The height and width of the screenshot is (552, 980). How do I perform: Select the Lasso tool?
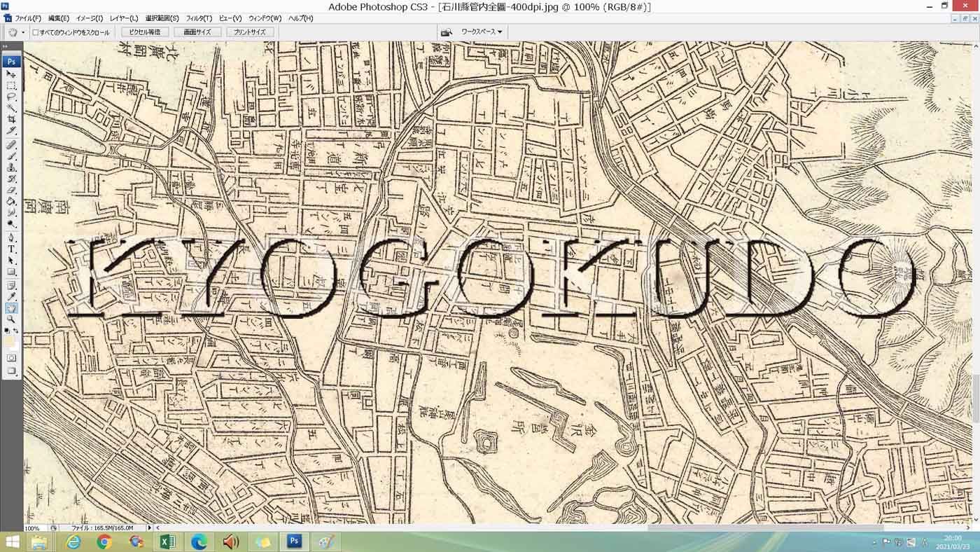11,97
